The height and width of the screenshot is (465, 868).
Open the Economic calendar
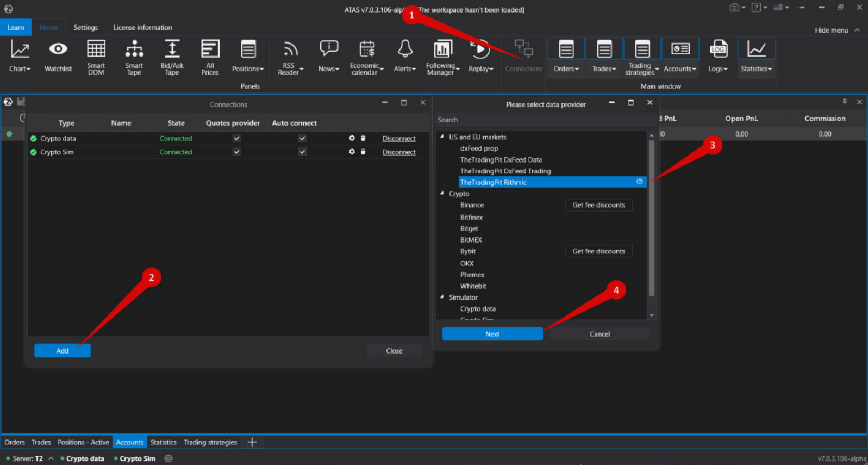pos(366,57)
